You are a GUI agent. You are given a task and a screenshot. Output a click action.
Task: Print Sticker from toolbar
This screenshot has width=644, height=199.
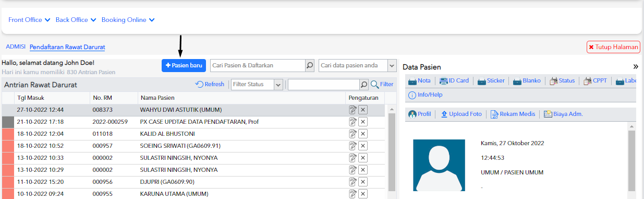coord(491,81)
